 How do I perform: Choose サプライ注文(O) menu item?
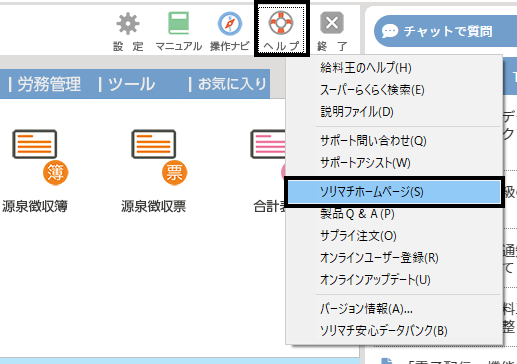394,236
